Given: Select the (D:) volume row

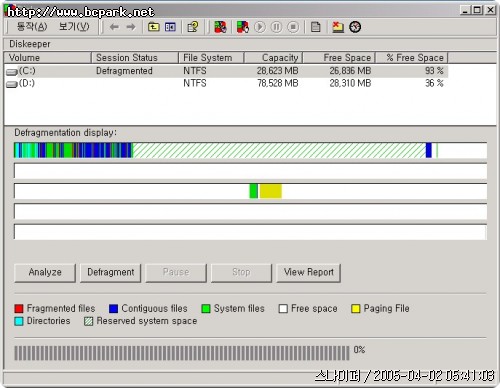Looking at the screenshot, I should point(226,83).
